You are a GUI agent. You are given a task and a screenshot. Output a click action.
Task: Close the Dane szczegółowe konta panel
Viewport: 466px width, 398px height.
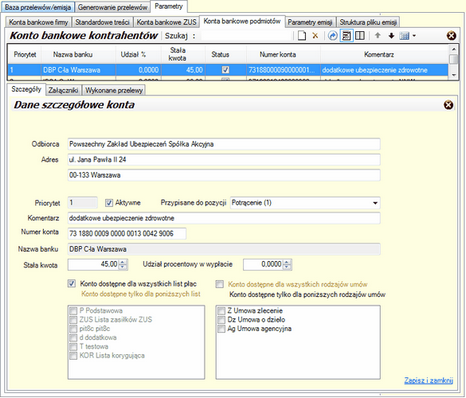click(x=449, y=105)
